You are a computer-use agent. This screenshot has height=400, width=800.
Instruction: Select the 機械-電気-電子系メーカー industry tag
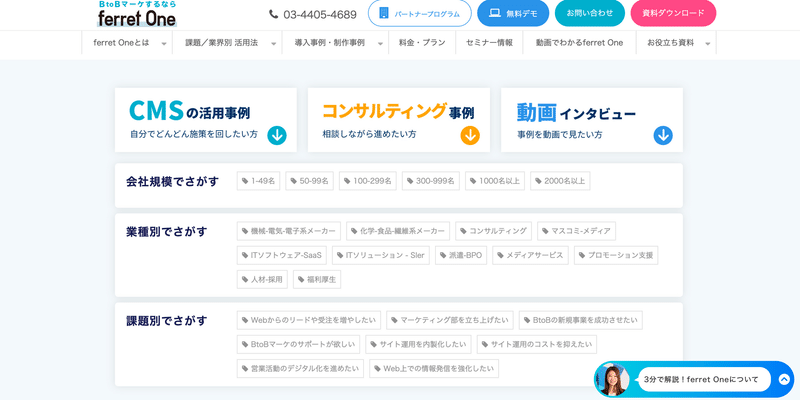(289, 231)
